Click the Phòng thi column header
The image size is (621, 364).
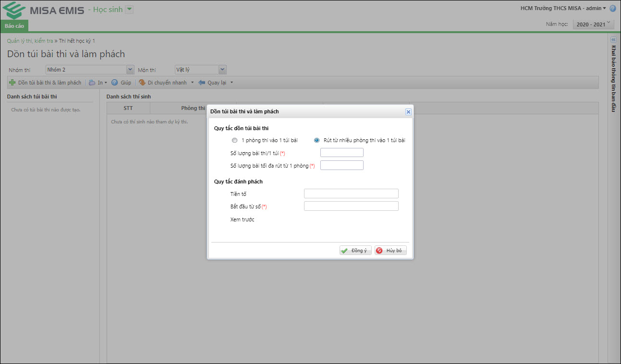pos(193,108)
